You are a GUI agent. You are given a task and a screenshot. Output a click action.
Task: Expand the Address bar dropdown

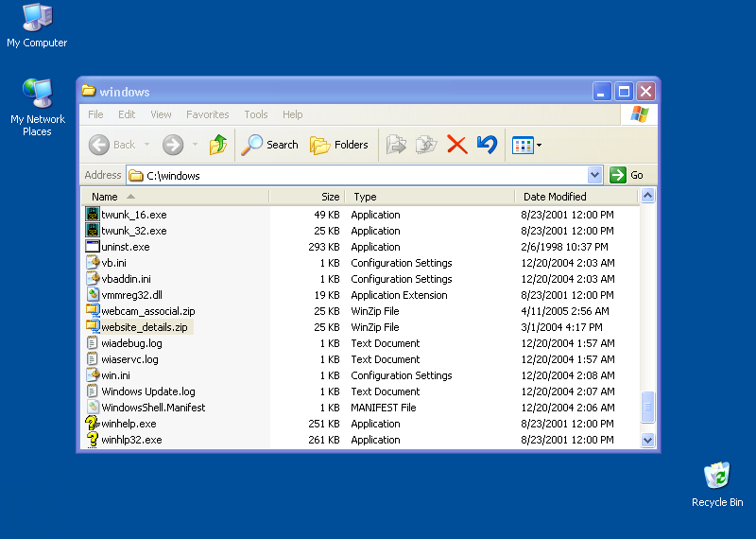tap(595, 175)
